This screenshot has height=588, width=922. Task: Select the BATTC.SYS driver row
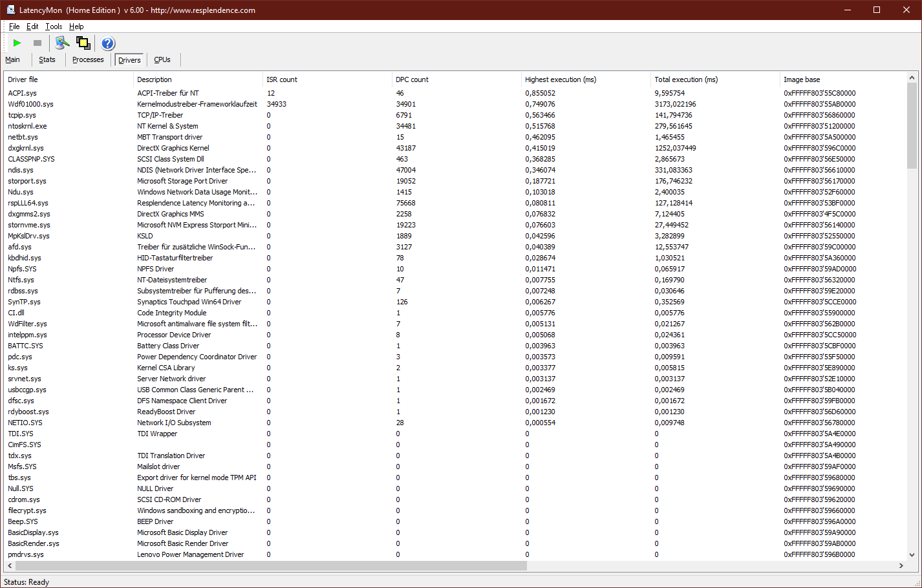point(455,346)
